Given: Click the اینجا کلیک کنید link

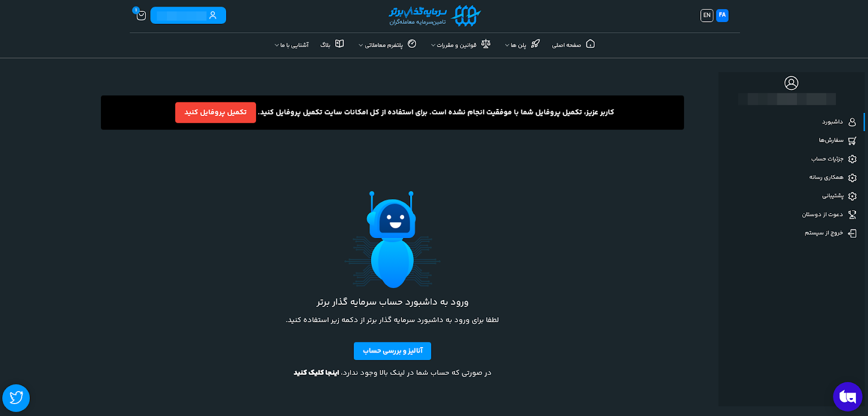Looking at the screenshot, I should 316,373.
